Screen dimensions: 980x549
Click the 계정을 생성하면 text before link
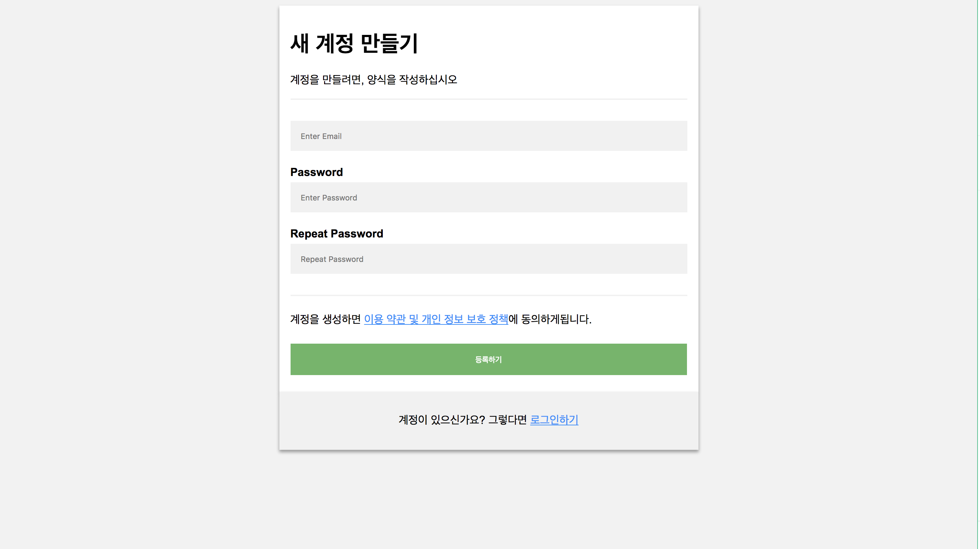point(325,319)
